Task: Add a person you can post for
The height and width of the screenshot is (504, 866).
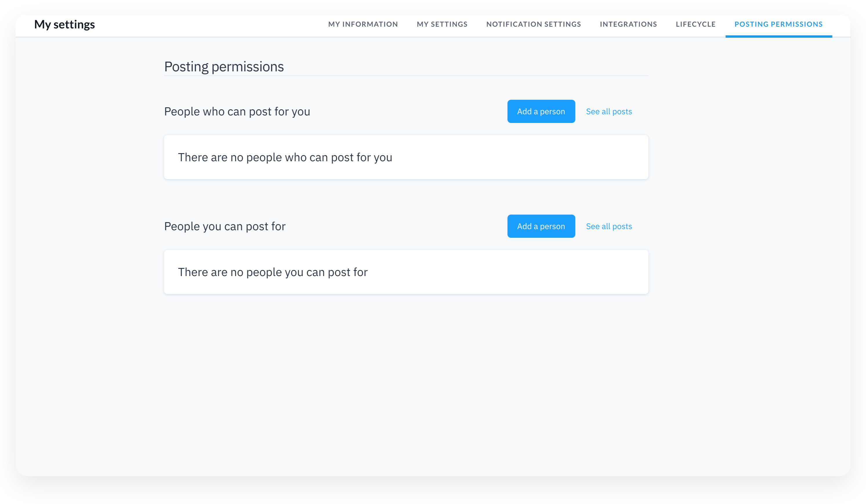Action: (x=541, y=226)
